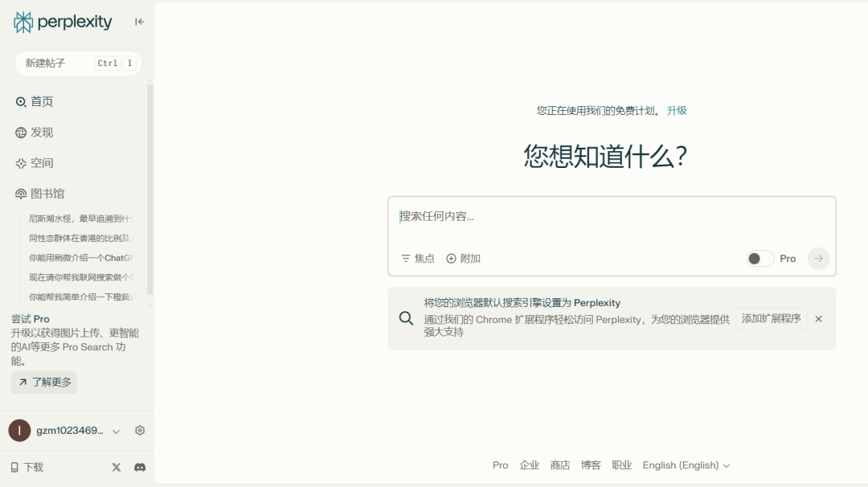This screenshot has width=868, height=487.
Task: Open the Discord icon
Action: [140, 467]
